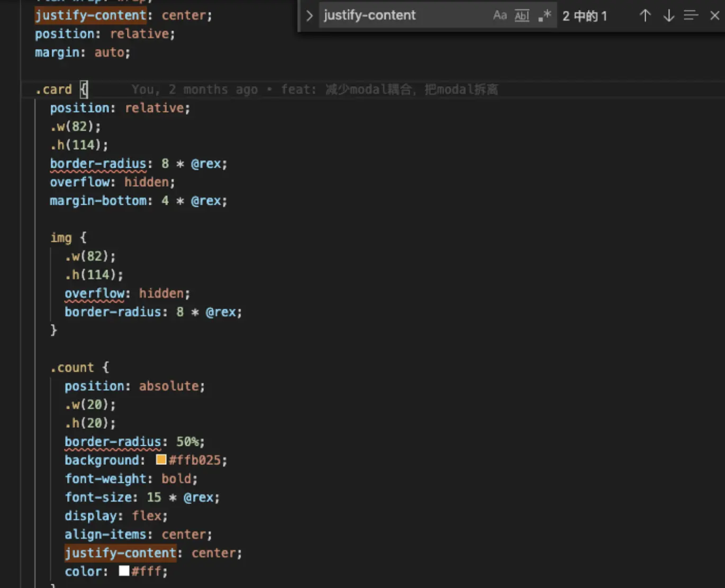This screenshot has width=725, height=588.
Task: Click ".h(20);" mixin line
Action: click(x=90, y=423)
